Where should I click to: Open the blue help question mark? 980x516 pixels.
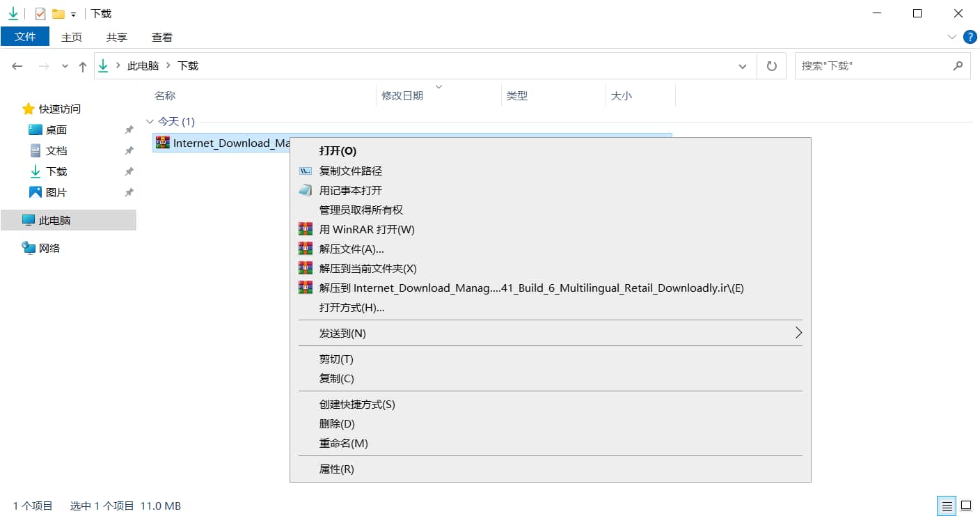point(970,36)
